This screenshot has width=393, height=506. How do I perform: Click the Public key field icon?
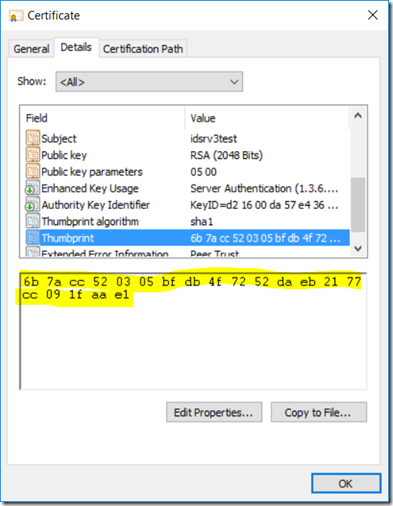coord(33,155)
